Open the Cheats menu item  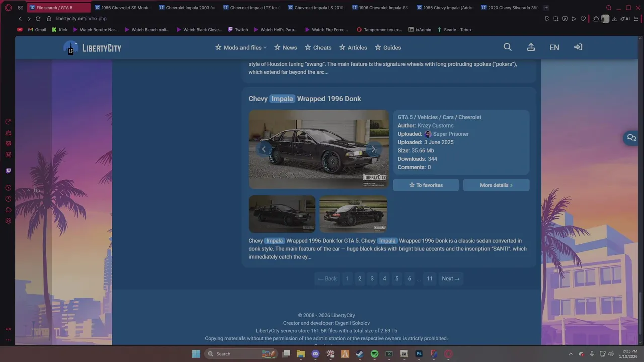click(318, 48)
